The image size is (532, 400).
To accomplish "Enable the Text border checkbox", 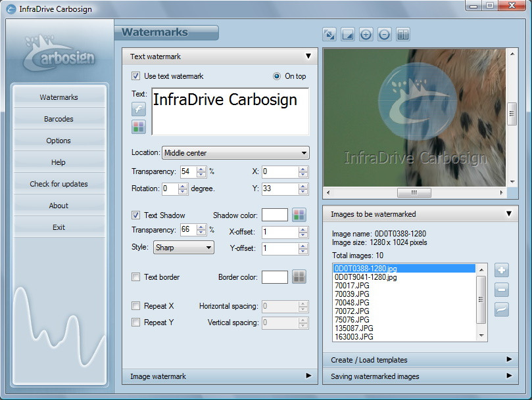I will pos(136,277).
